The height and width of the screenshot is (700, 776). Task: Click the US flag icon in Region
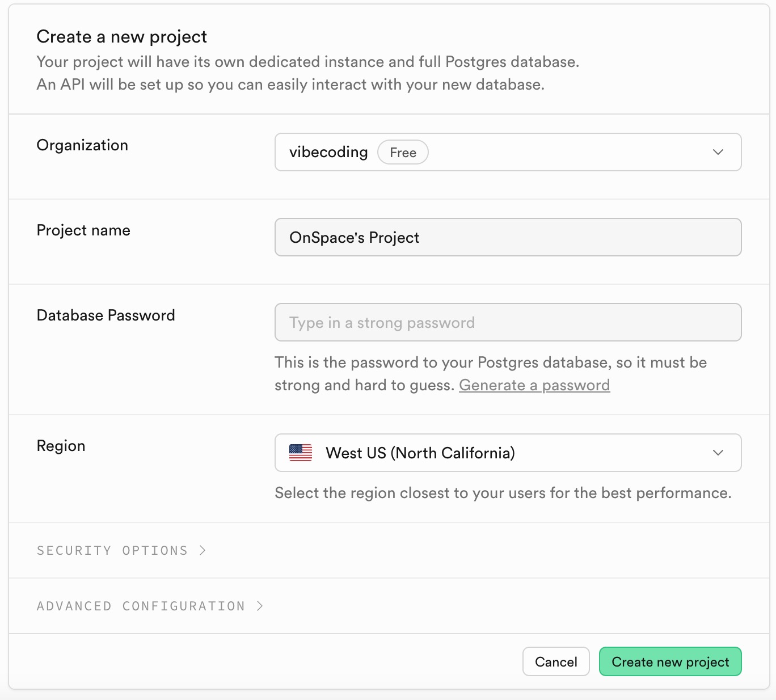tap(301, 453)
